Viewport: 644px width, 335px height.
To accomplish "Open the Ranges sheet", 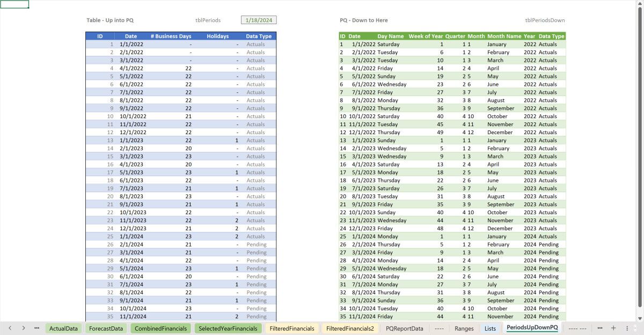I will [464, 328].
